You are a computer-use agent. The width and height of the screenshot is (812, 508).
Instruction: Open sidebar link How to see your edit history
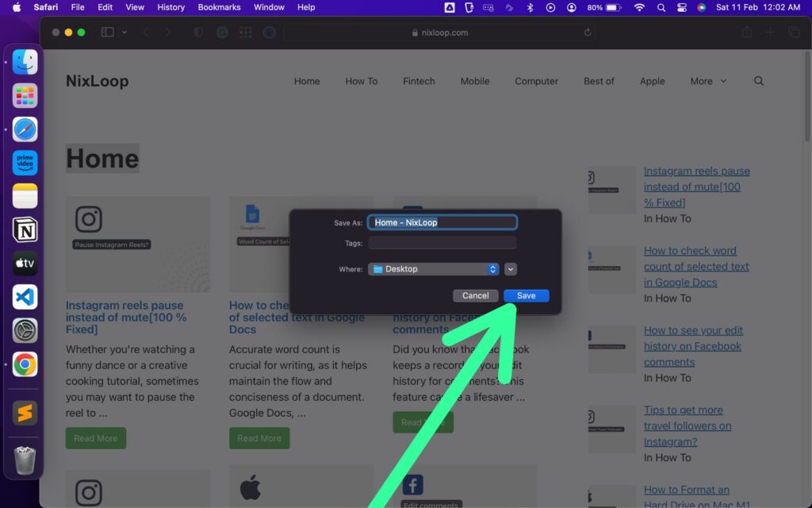tap(693, 346)
